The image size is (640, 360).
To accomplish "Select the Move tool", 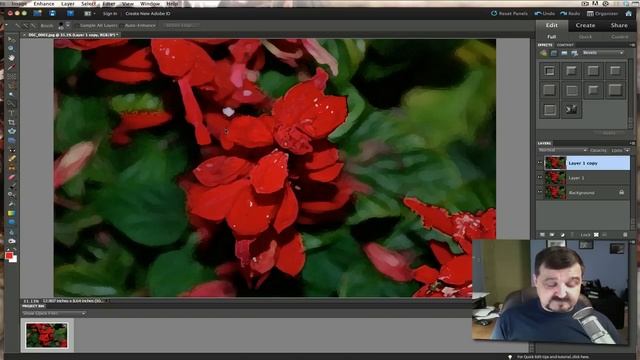I will [x=11, y=40].
